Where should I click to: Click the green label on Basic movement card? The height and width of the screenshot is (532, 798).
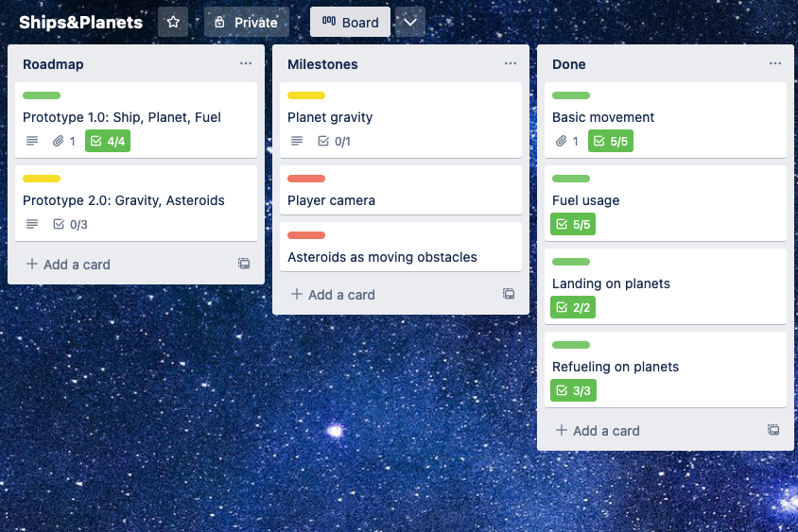coord(571,95)
